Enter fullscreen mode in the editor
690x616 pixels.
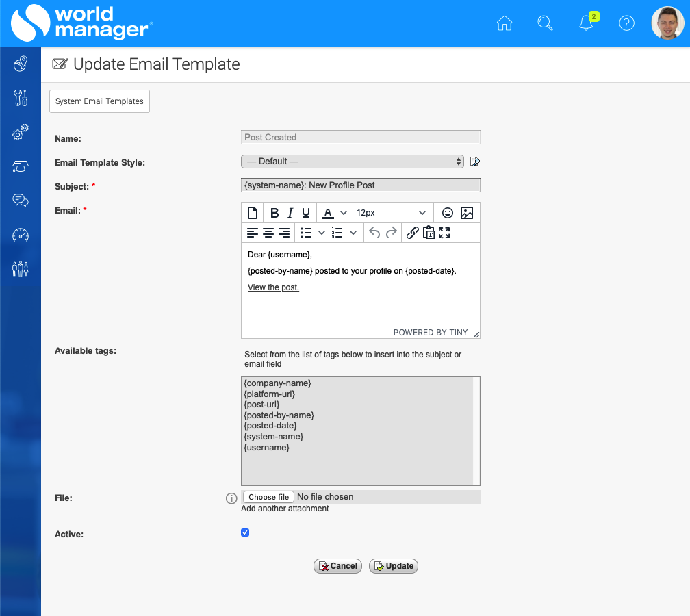pyautogui.click(x=444, y=233)
